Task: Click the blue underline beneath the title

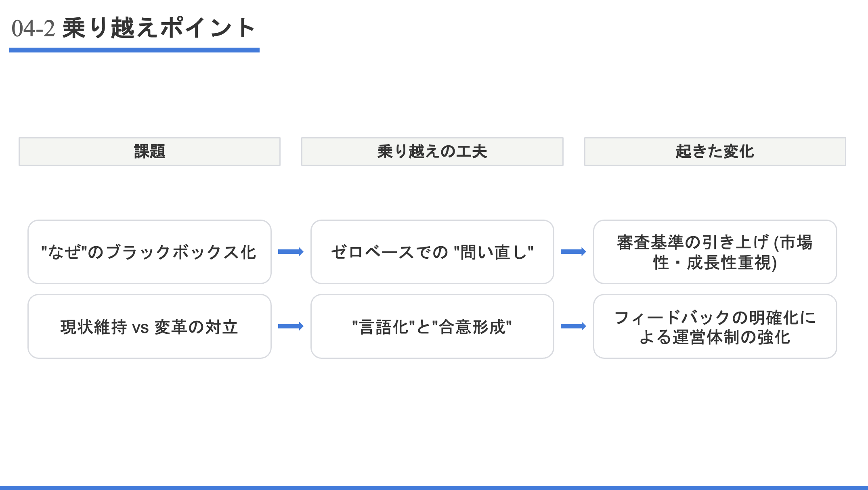Action: [x=134, y=50]
